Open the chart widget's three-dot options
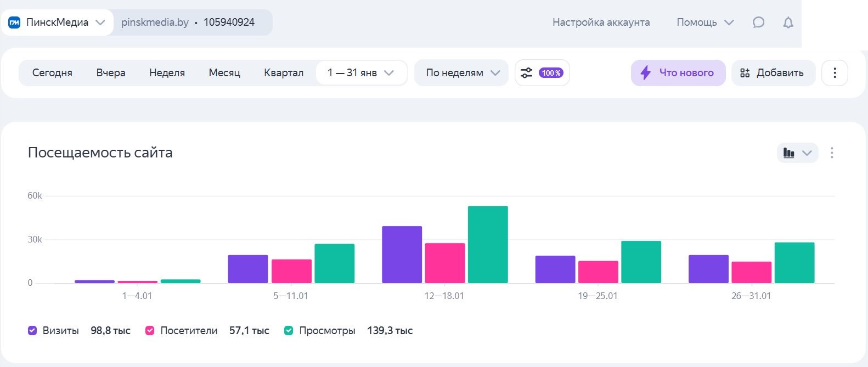868x367 pixels. tap(832, 153)
